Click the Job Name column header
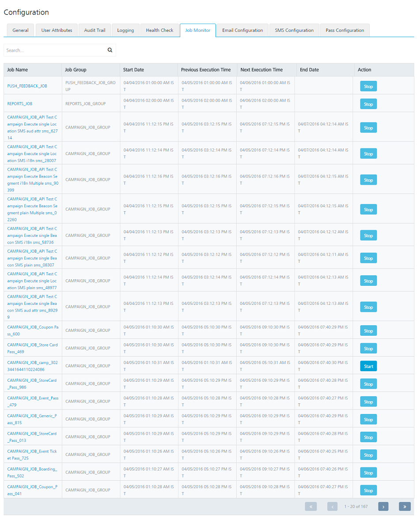Viewport: 420px width, 524px height. (18, 70)
